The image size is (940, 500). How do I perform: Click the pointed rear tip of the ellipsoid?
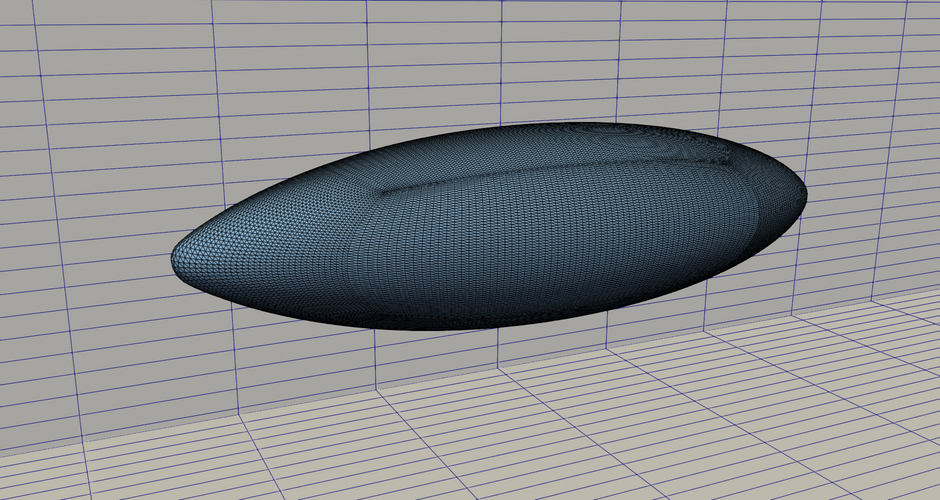click(x=801, y=195)
